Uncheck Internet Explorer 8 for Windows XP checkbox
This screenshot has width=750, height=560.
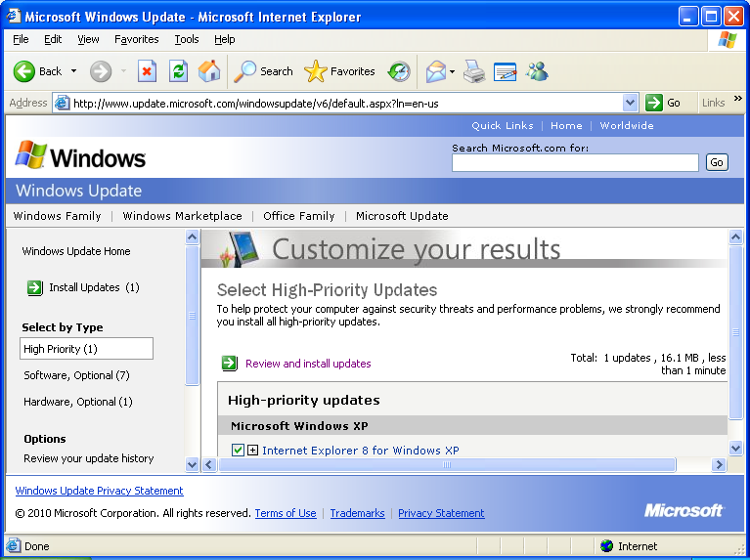[238, 450]
